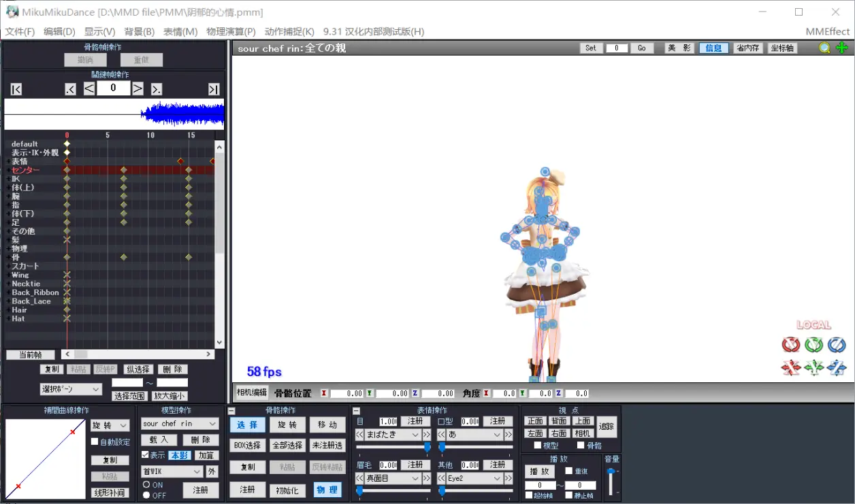Click the green Y-axis move icon
This screenshot has width=855, height=504.
coord(813,368)
